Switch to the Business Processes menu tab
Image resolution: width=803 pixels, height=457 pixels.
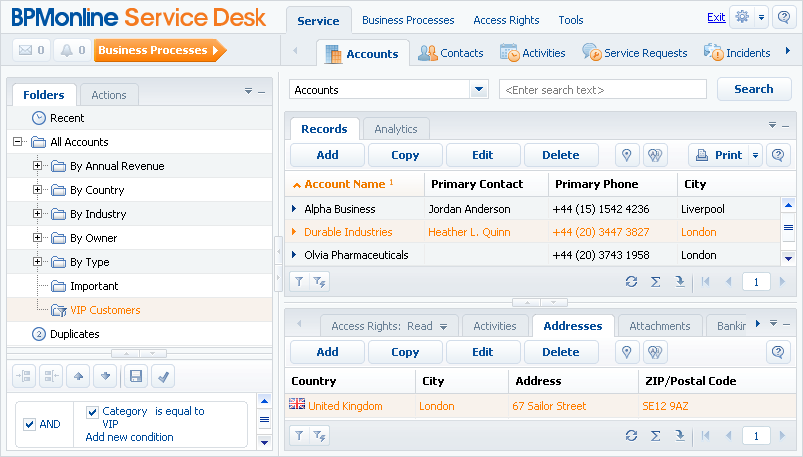click(x=408, y=20)
